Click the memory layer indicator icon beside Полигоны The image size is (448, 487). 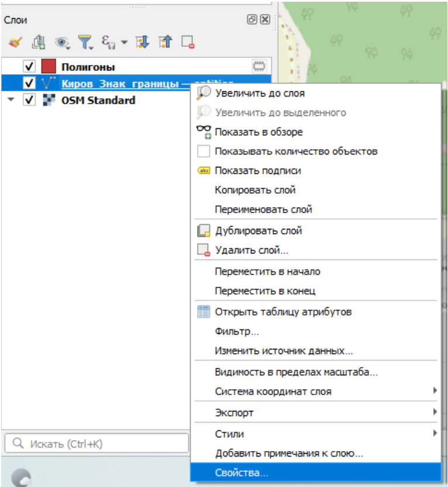259,67
